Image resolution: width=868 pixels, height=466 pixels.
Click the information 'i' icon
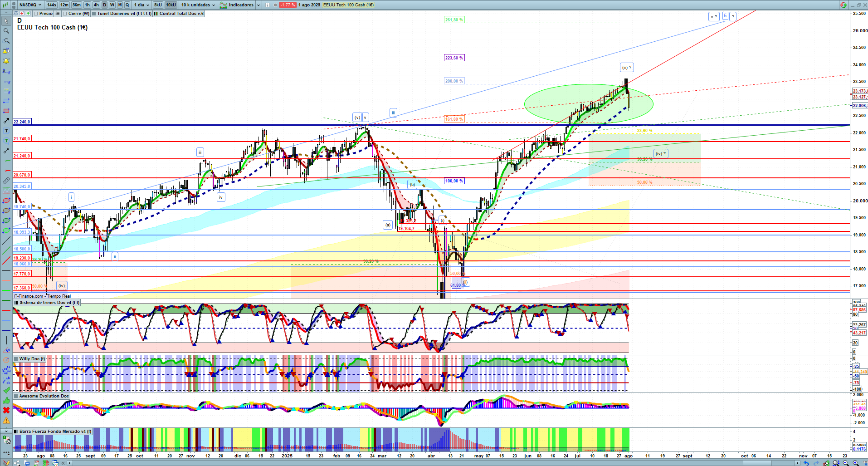click(268, 5)
